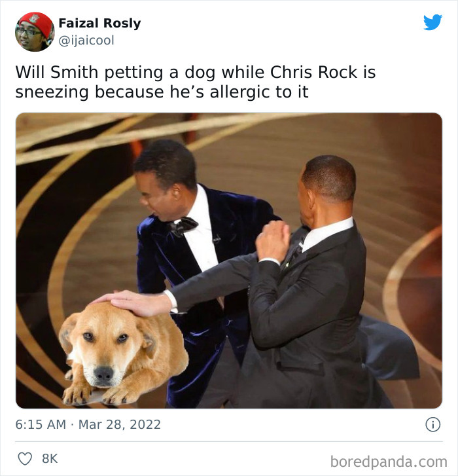
Task: Click the boredpanda.com watermark
Action: (389, 462)
